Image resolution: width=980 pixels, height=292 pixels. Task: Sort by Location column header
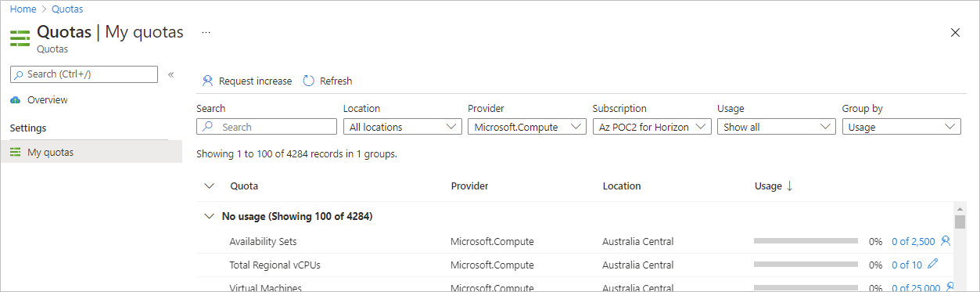tap(622, 186)
